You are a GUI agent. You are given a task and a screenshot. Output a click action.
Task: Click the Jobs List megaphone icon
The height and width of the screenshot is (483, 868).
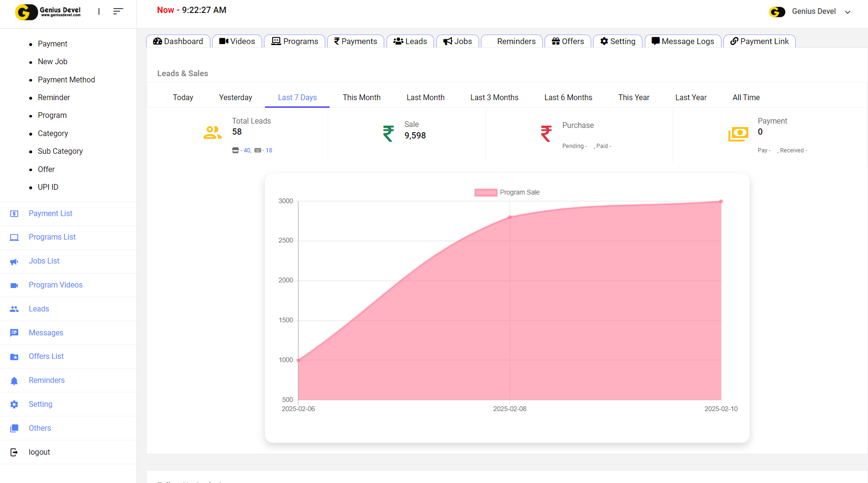14,262
